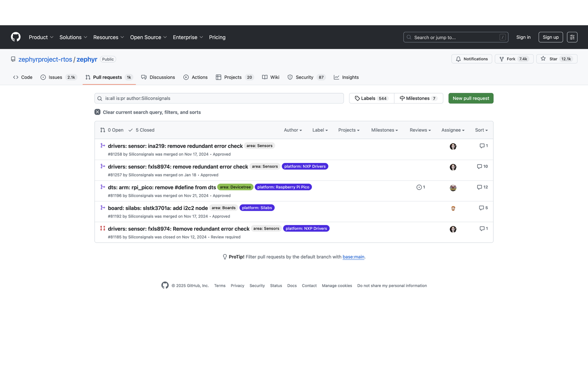
Task: Open the zephyrproject-rtos organization link
Action: click(x=45, y=59)
